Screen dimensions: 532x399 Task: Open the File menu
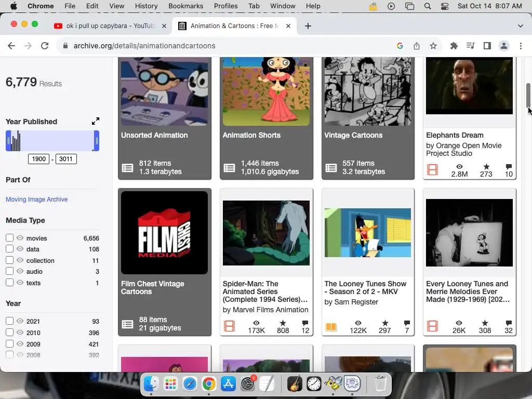[70, 6]
